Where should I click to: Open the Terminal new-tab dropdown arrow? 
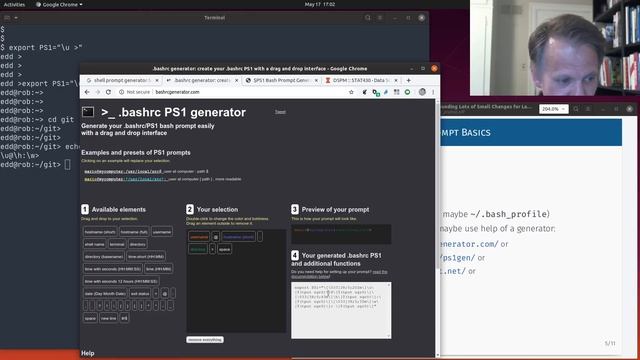pyautogui.click(x=16, y=18)
